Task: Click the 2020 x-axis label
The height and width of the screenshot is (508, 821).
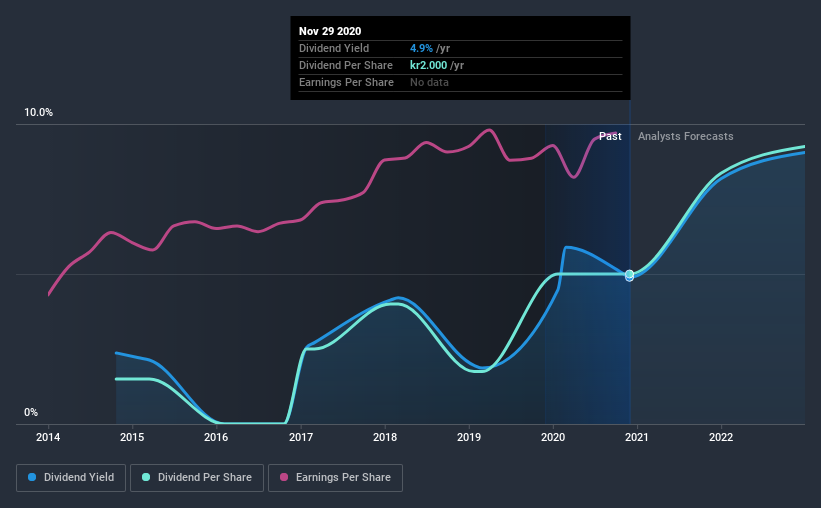Action: 553,437
